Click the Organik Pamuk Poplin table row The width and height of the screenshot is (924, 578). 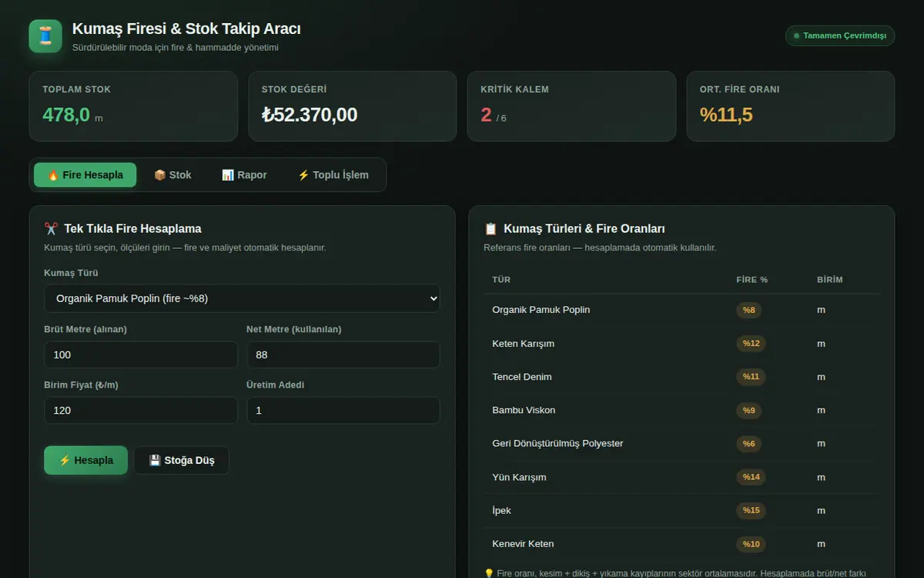682,310
